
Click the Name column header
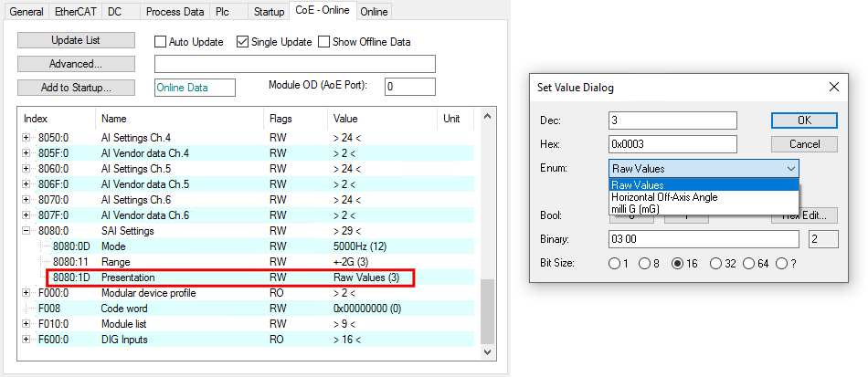[x=180, y=119]
